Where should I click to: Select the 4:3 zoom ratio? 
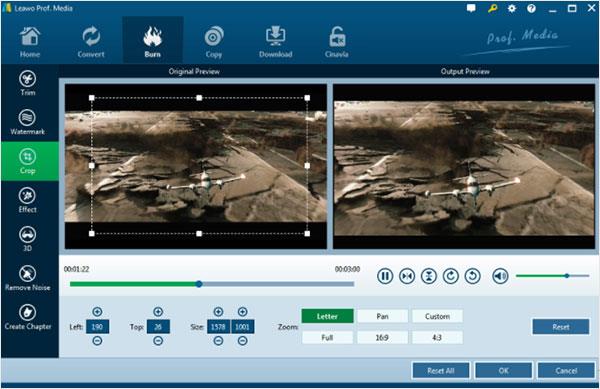pos(437,338)
